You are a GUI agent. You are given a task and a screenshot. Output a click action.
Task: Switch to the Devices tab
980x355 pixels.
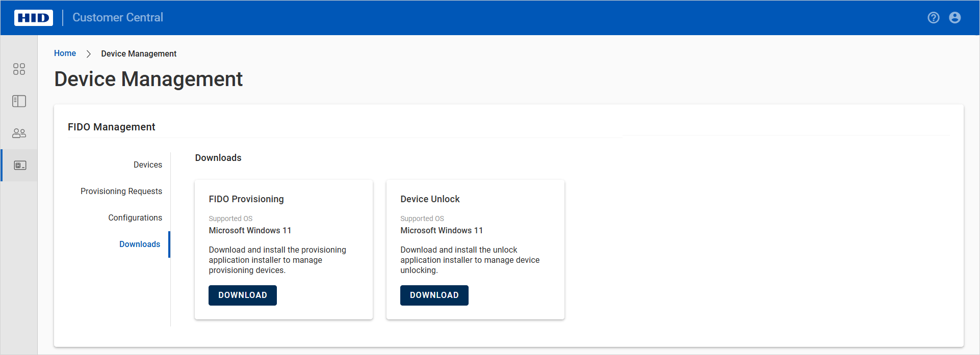[x=147, y=165]
